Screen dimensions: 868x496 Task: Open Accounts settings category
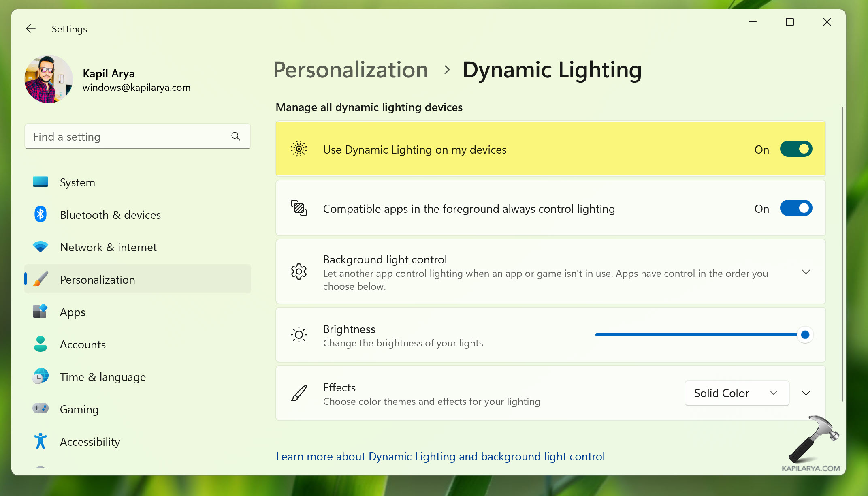83,344
